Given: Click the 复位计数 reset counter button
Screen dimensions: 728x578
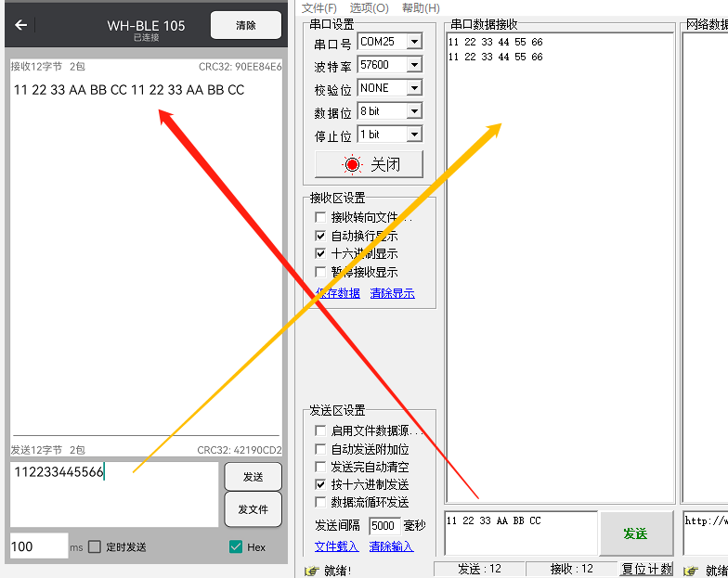Looking at the screenshot, I should [x=646, y=569].
